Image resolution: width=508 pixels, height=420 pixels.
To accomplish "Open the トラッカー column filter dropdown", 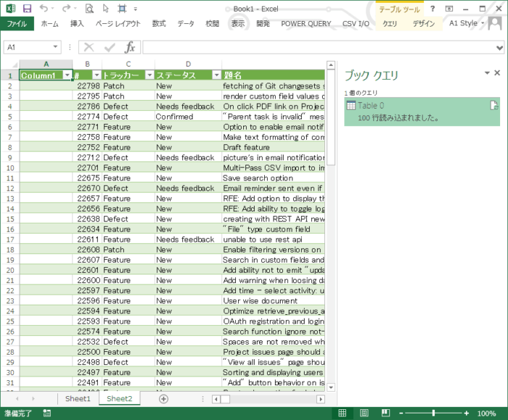I will pyautogui.click(x=149, y=75).
